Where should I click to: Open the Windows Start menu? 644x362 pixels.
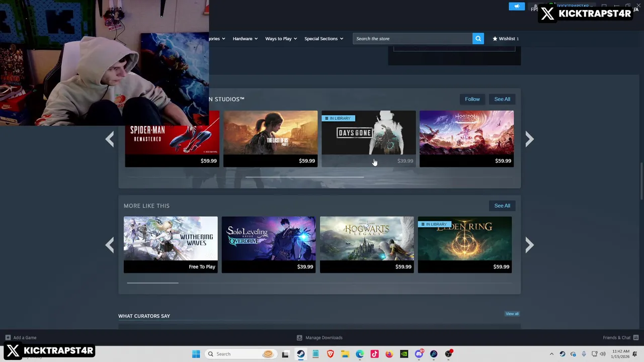196,354
